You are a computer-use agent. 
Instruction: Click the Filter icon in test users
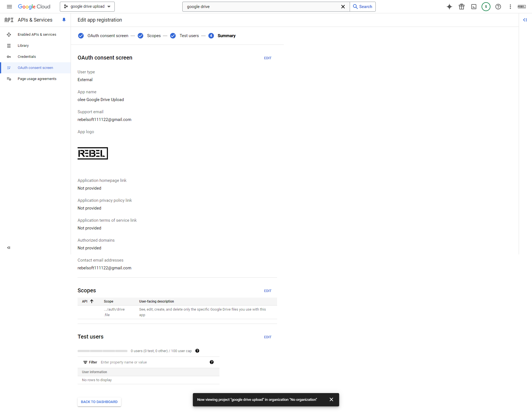tap(85, 362)
